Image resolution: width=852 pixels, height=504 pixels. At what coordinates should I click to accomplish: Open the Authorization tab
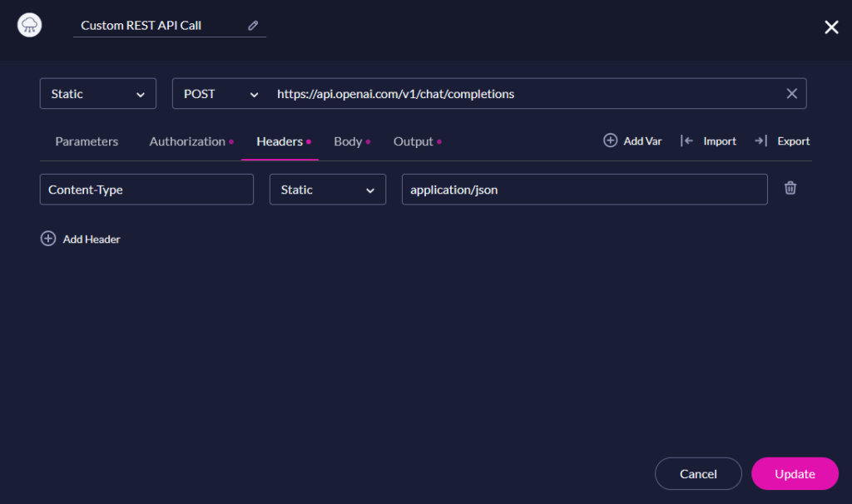(x=186, y=141)
